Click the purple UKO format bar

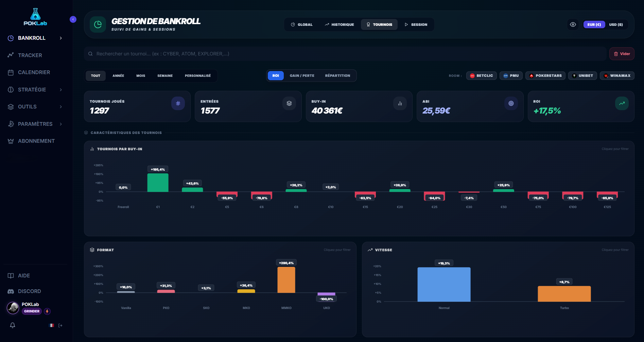326,294
